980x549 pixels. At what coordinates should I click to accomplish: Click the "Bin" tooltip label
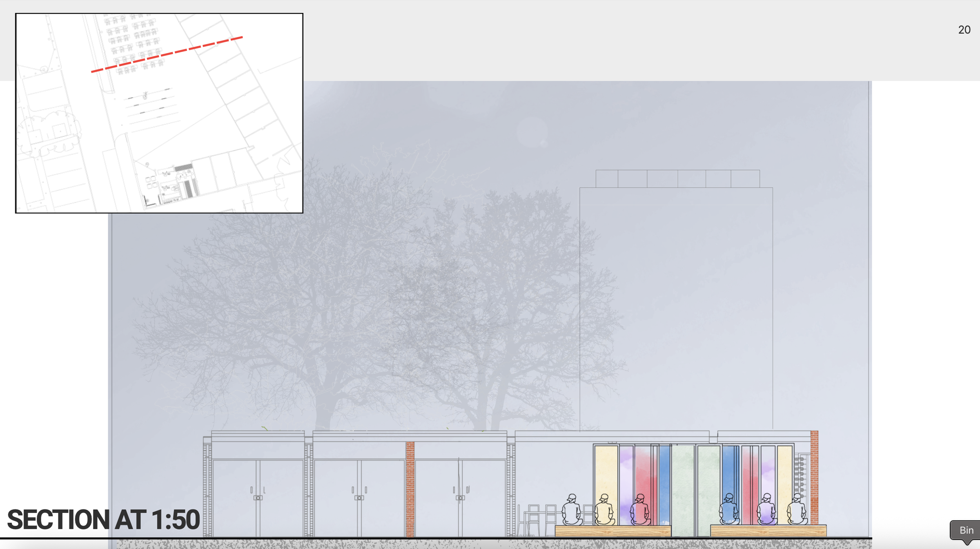pyautogui.click(x=965, y=531)
